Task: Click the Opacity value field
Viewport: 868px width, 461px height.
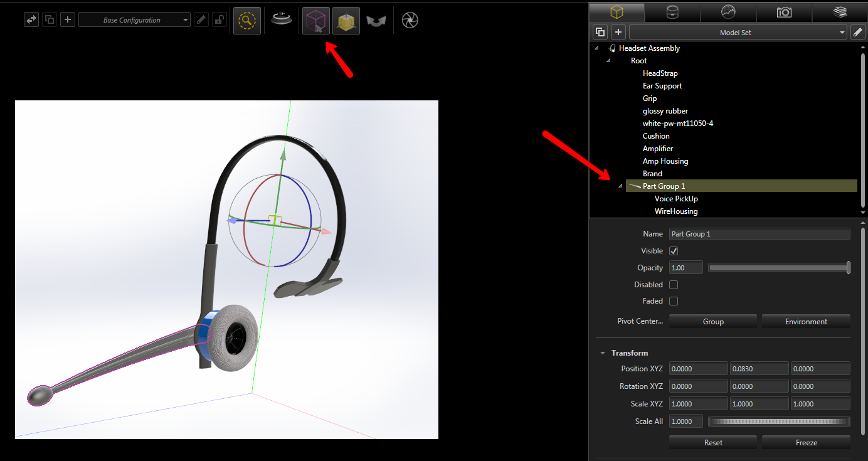Action: pyautogui.click(x=686, y=268)
